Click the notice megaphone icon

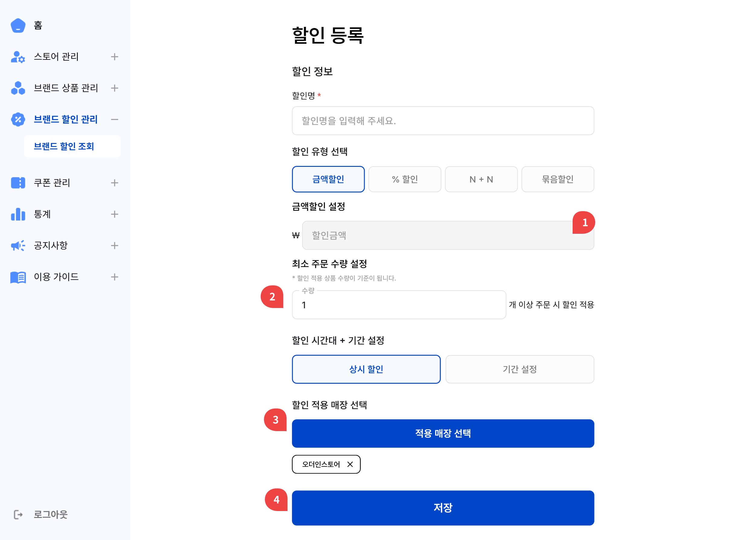click(18, 246)
